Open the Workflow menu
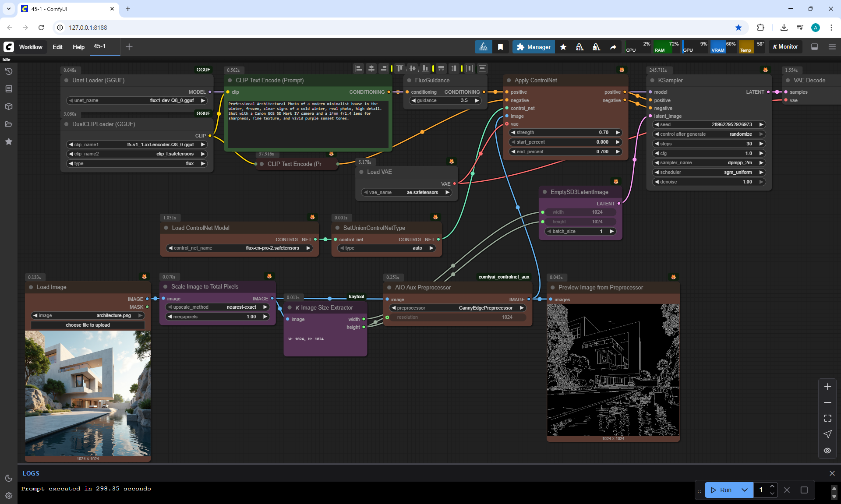The height and width of the screenshot is (504, 841). 31,47
